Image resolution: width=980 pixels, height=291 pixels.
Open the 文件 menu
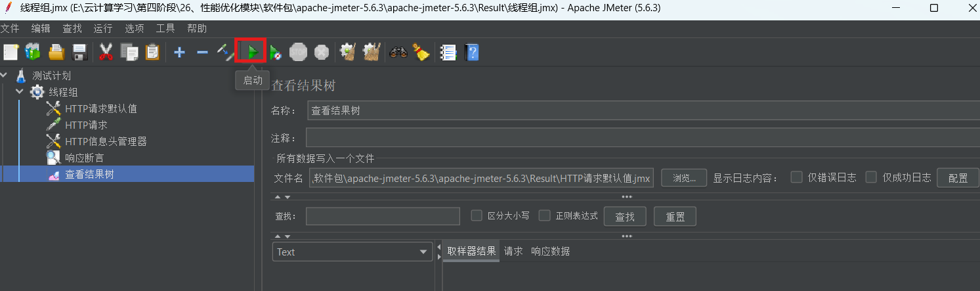(10, 29)
